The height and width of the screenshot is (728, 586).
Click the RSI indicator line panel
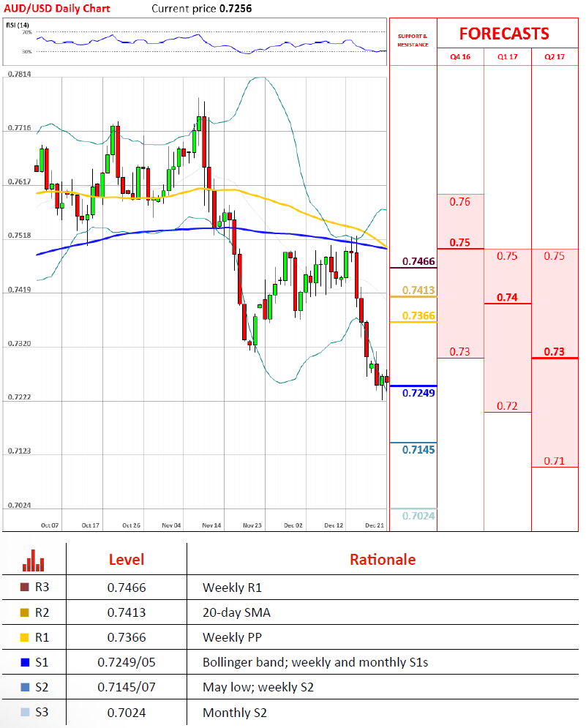pyautogui.click(x=195, y=42)
